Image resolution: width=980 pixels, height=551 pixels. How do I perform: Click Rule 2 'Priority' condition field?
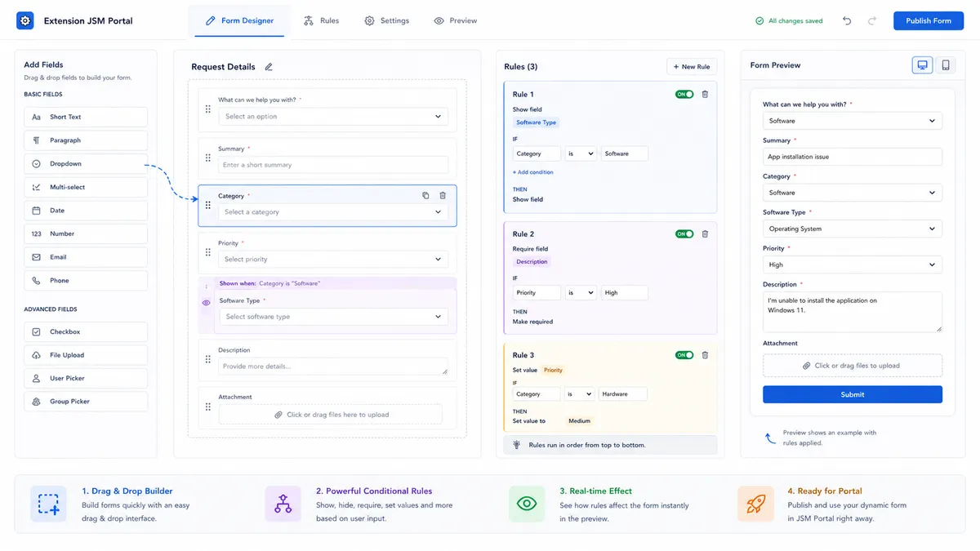537,292
